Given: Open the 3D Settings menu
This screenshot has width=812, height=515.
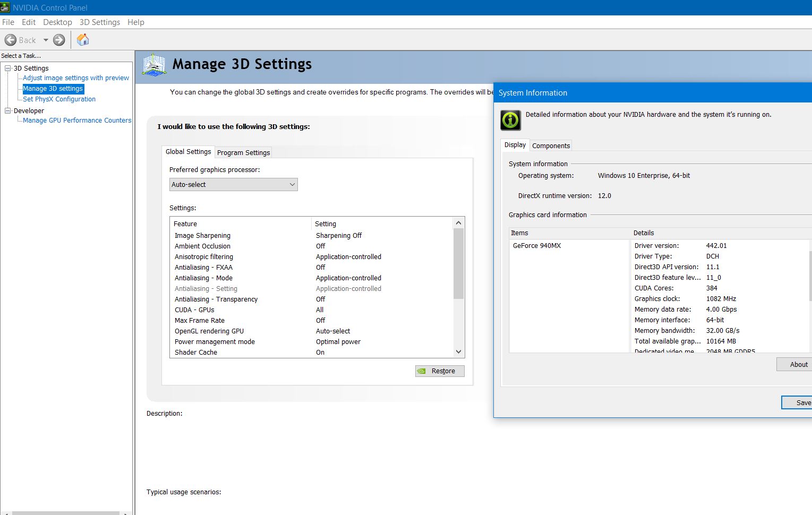Looking at the screenshot, I should pyautogui.click(x=100, y=22).
